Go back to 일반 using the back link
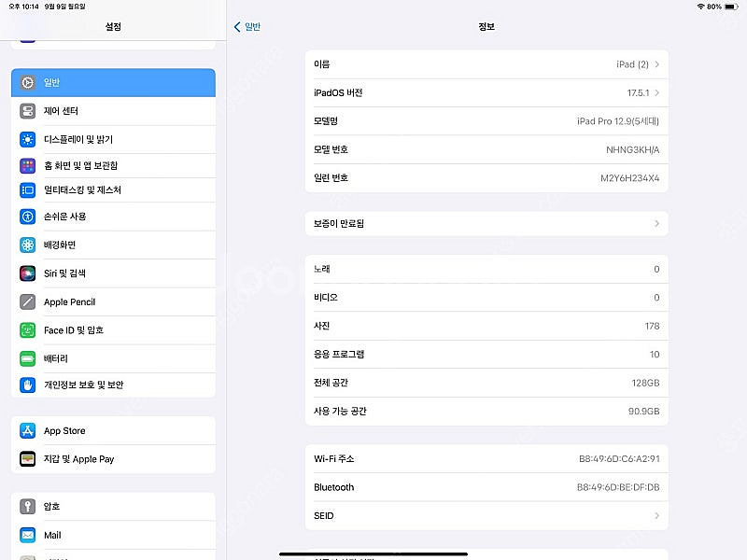The width and height of the screenshot is (747, 560). (247, 27)
